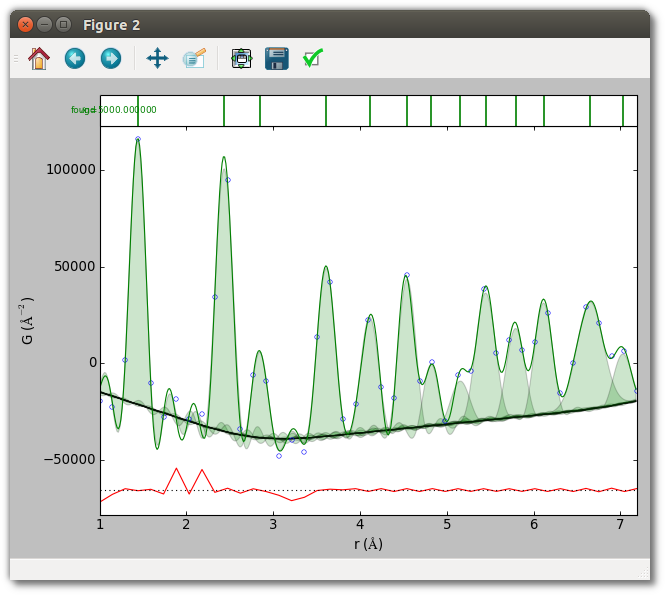
Task: Click the first green peak position line in top panel
Action: pos(138,111)
